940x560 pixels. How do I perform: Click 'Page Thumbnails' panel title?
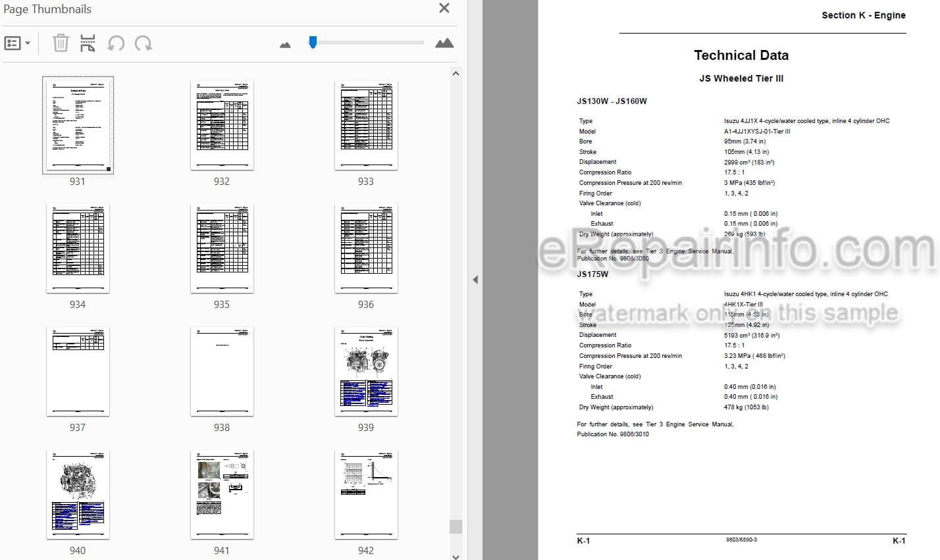(47, 9)
